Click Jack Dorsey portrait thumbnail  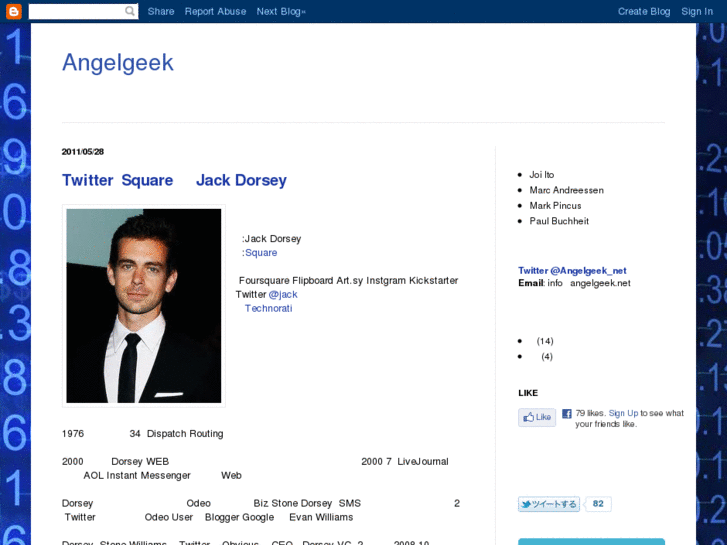(144, 306)
